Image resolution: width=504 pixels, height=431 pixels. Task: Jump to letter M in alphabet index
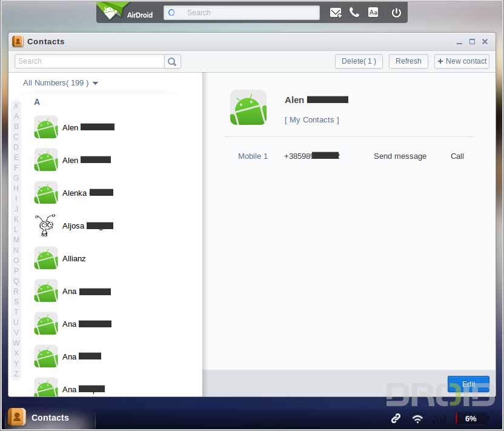16,240
